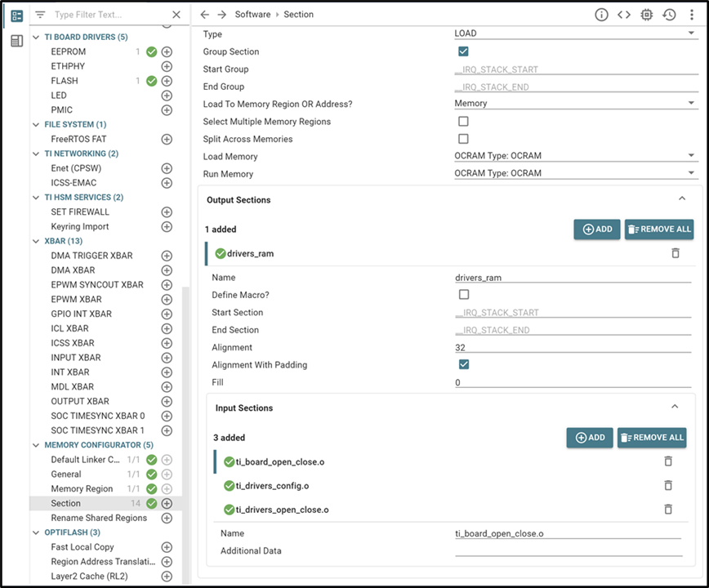Select the ti_drivers_open_close.o input section
Viewport: 709px width, 588px height.
282,510
